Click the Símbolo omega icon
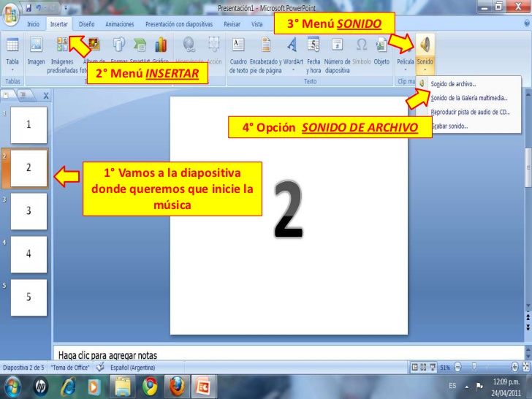 pyautogui.click(x=361, y=45)
